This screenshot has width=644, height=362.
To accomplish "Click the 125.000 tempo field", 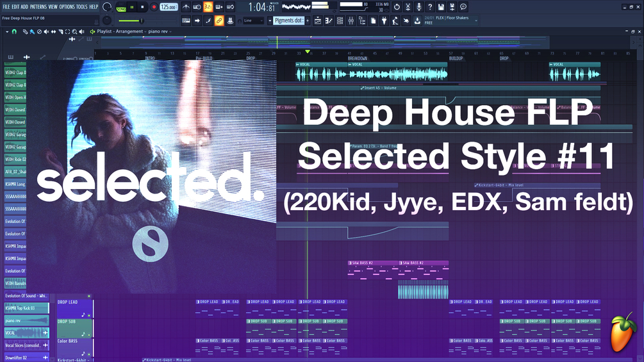I will [169, 7].
